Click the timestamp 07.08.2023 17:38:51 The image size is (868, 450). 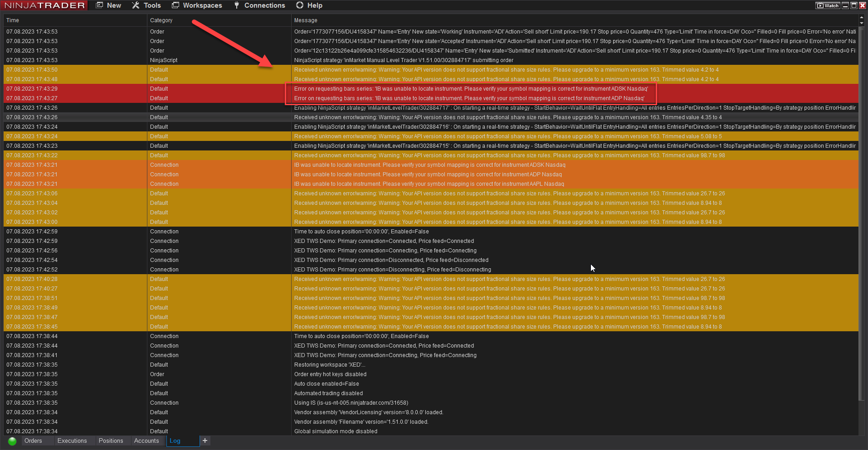[x=32, y=298]
